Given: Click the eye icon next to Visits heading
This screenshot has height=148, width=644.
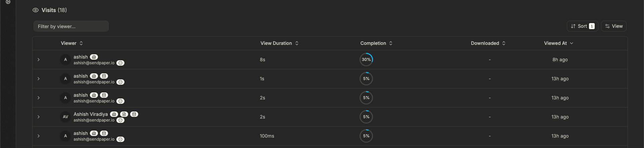Looking at the screenshot, I should 36,10.
